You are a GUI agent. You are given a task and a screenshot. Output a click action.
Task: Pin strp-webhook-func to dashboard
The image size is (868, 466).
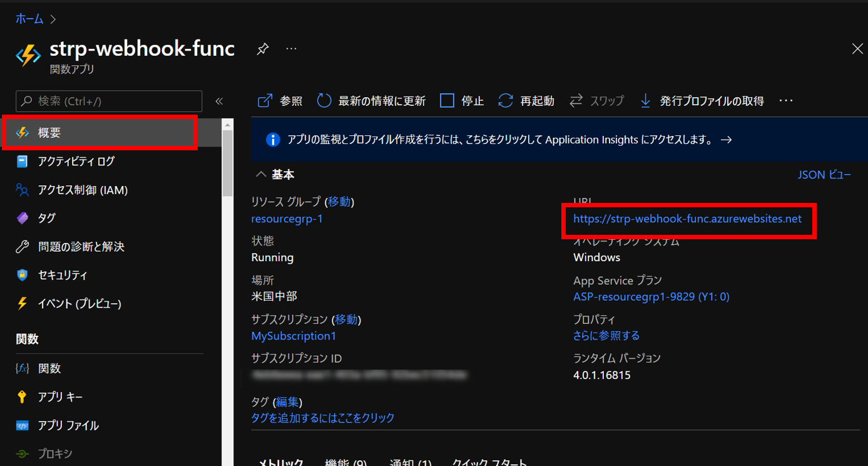[262, 48]
